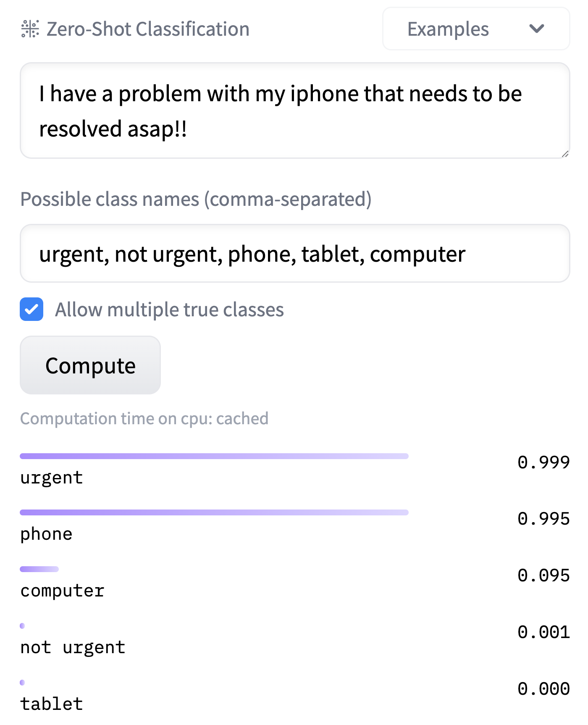
Task: Click the short score bar for computer
Action: [39, 569]
